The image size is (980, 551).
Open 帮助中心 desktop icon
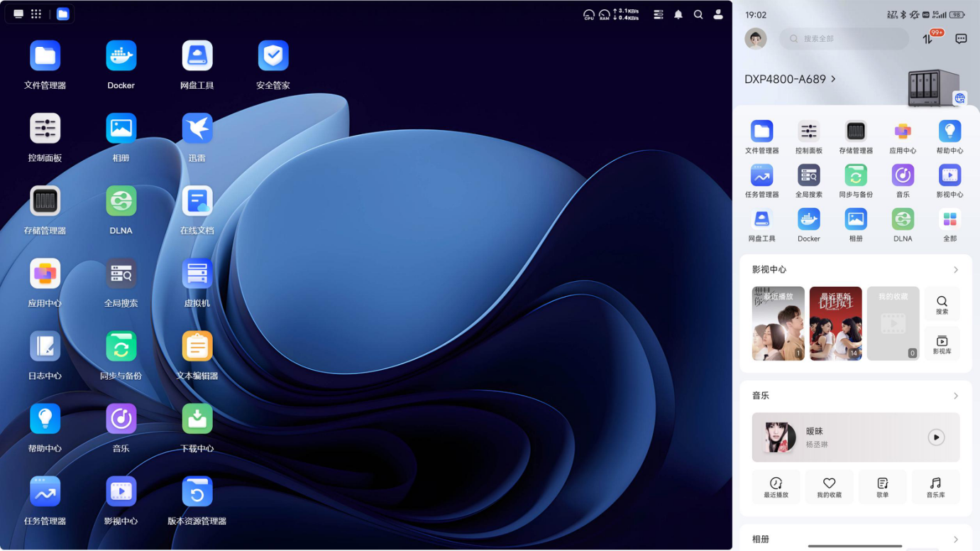click(45, 419)
